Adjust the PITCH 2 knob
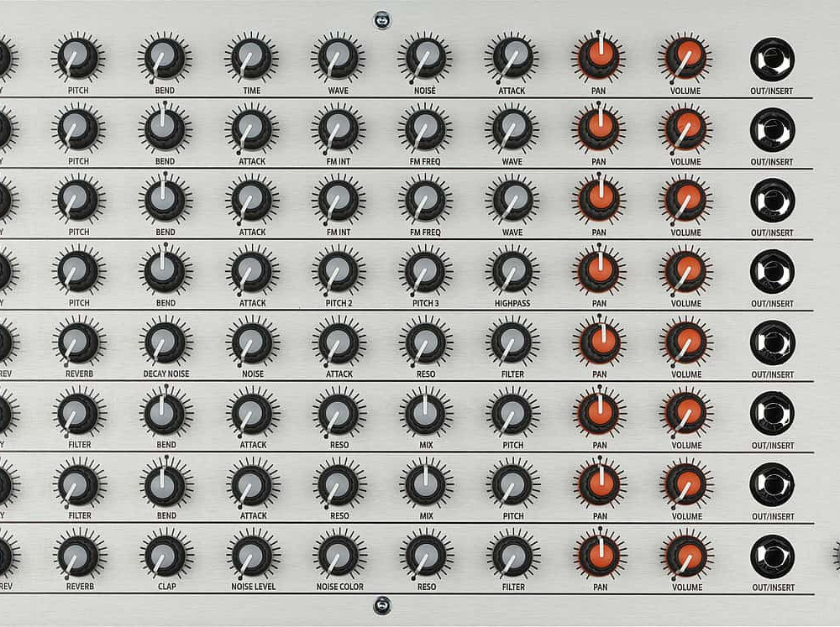This screenshot has height=627, width=840. pos(339,270)
